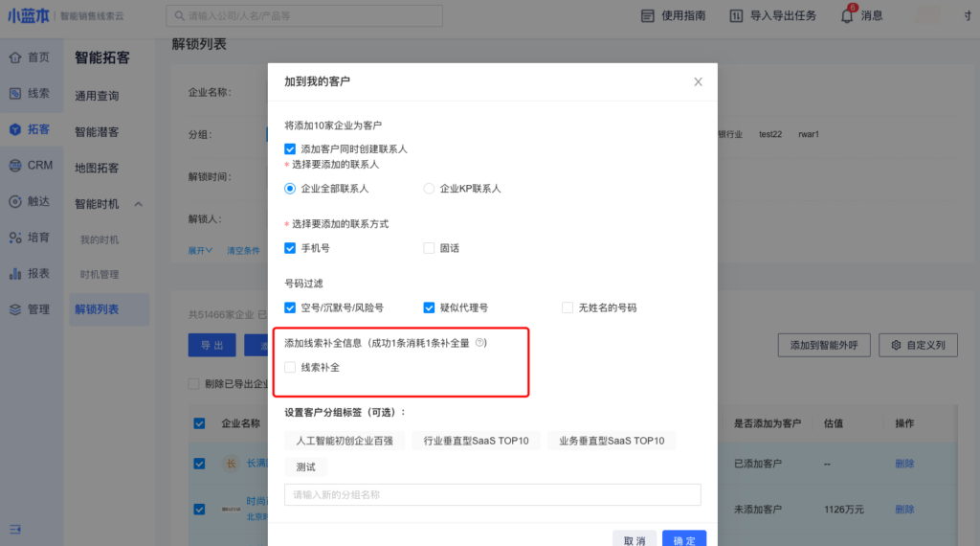The height and width of the screenshot is (546, 980).
Task: Click the help question mark beside 补全量
Action: pyautogui.click(x=480, y=343)
